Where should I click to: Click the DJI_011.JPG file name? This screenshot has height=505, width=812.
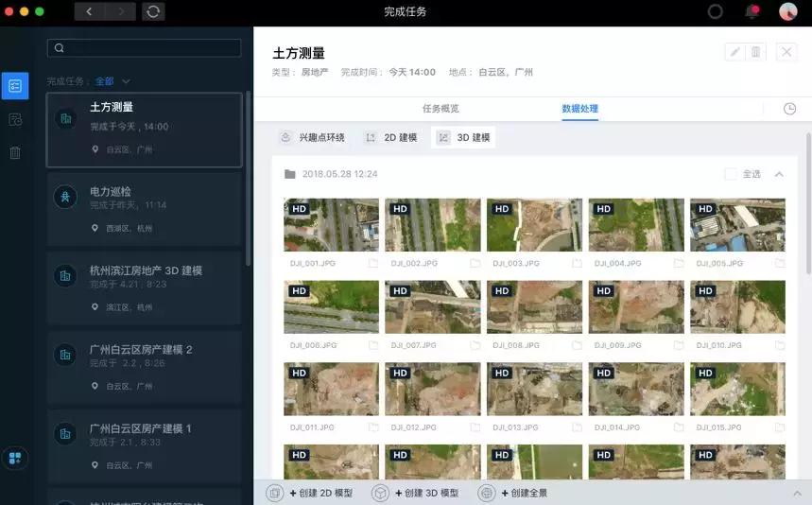coord(312,427)
